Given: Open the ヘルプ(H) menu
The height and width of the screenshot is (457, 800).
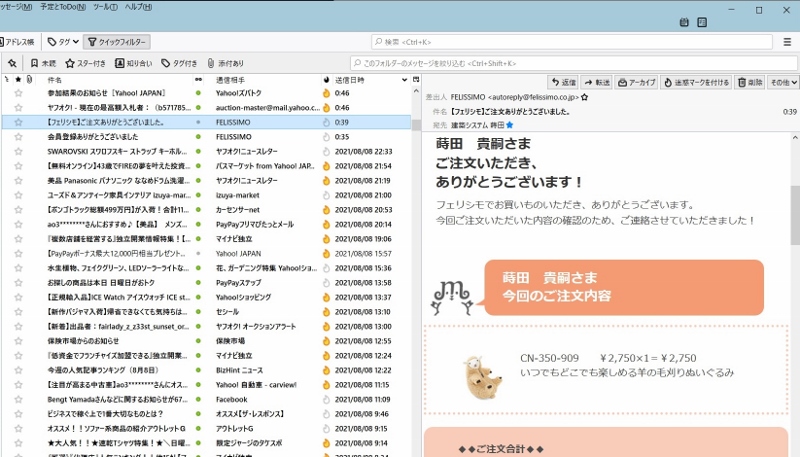Looking at the screenshot, I should coord(138,7).
